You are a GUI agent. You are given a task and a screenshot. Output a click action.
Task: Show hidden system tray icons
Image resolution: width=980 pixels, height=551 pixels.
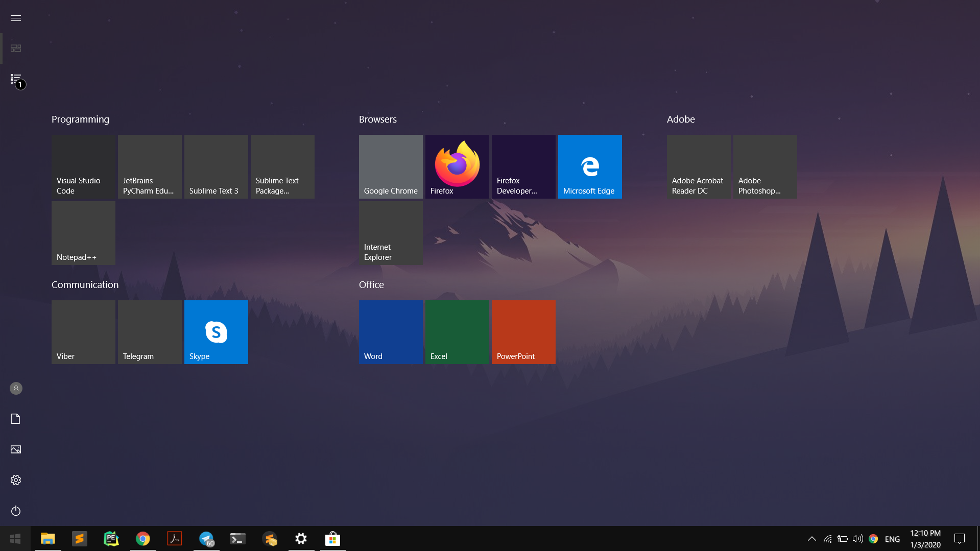click(x=811, y=539)
